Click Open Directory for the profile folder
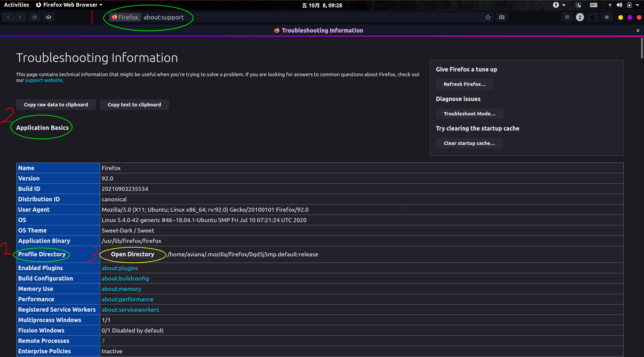644x357 pixels. 132,254
